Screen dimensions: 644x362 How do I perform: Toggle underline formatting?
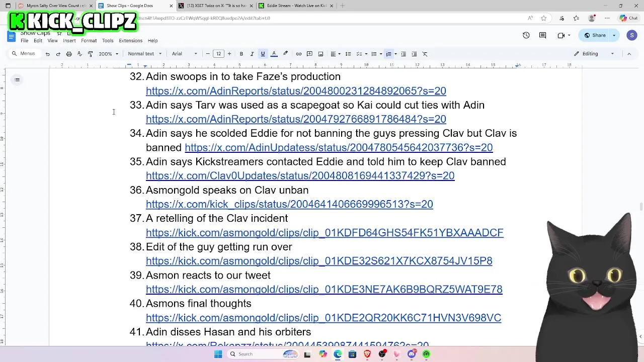[x=263, y=54]
